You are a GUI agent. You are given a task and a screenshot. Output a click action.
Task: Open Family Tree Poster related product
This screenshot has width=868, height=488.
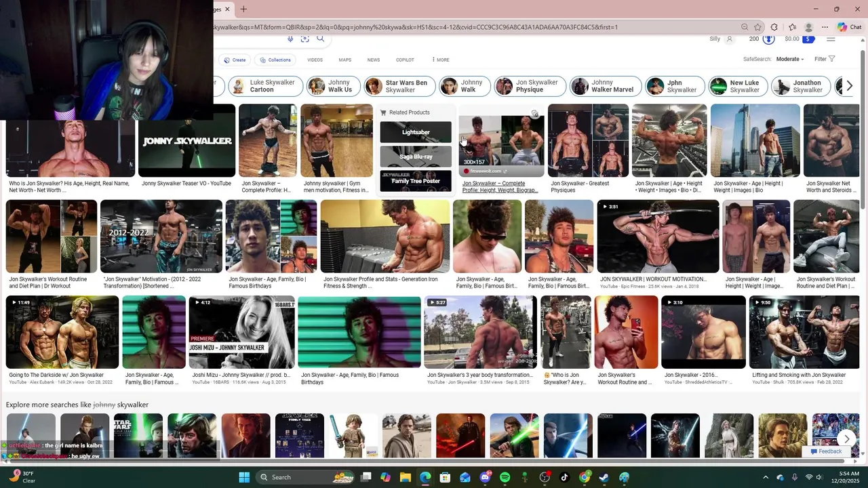click(x=416, y=181)
